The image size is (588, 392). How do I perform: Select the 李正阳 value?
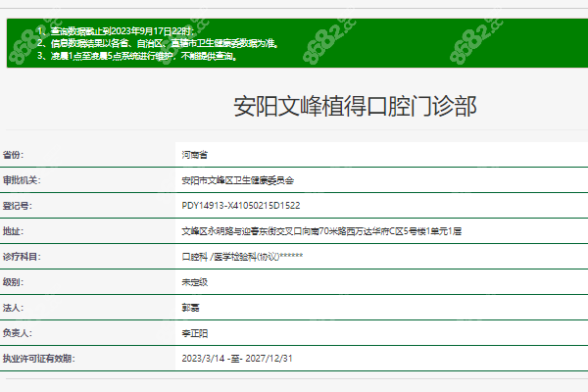point(195,333)
